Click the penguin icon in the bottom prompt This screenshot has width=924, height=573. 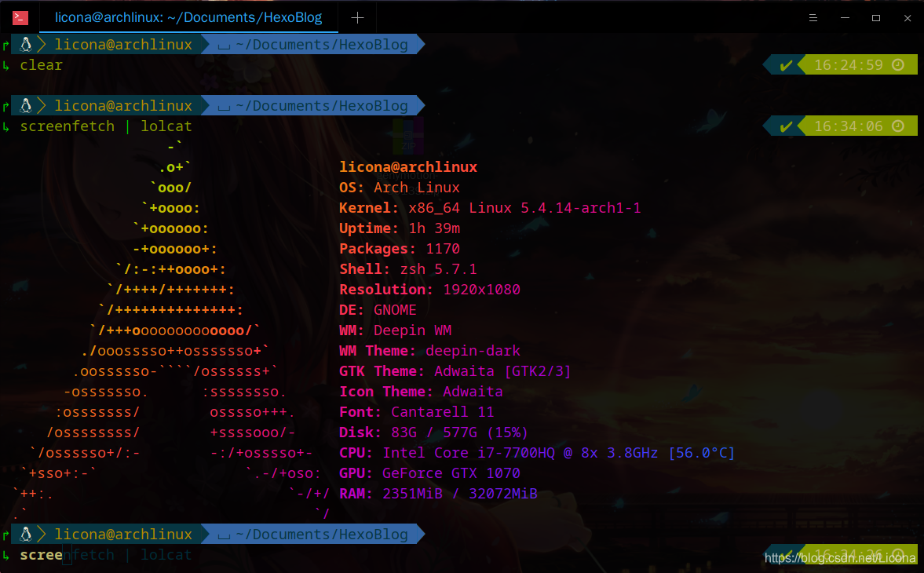25,534
